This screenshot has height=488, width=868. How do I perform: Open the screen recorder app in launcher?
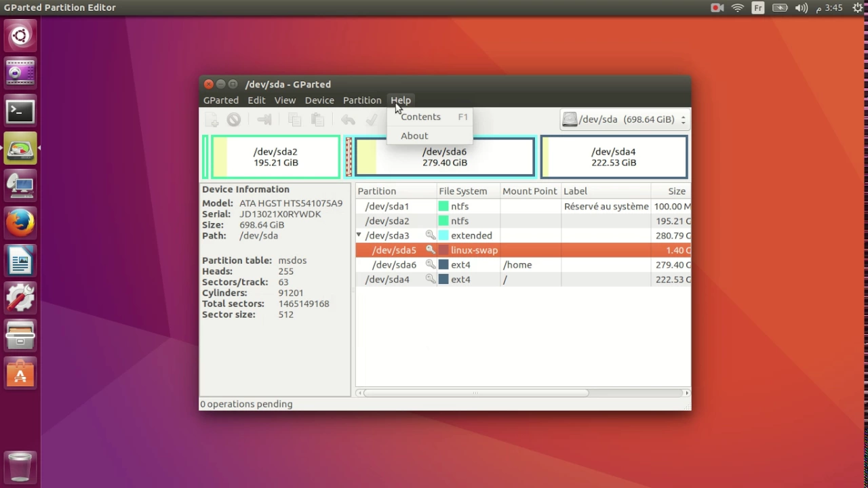pos(20,73)
